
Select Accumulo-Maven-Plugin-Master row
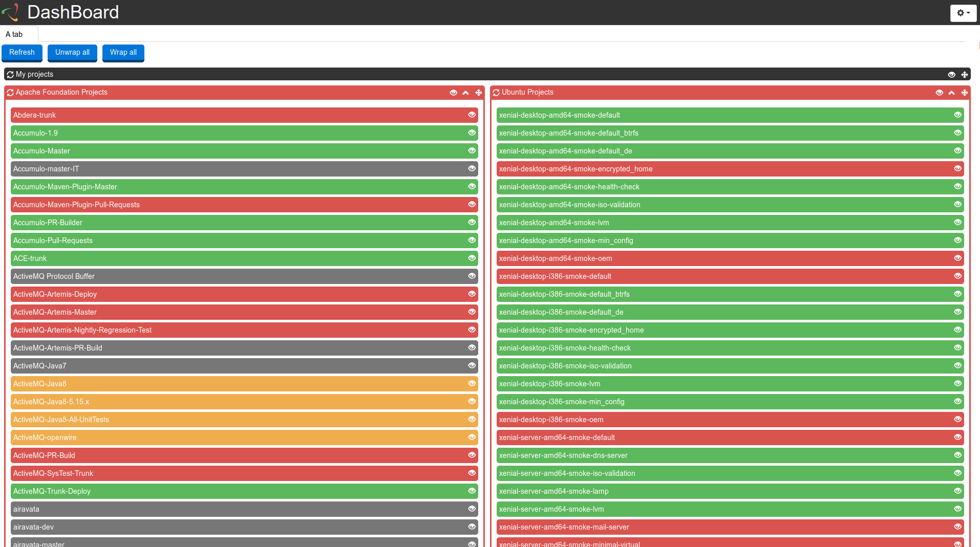click(244, 187)
